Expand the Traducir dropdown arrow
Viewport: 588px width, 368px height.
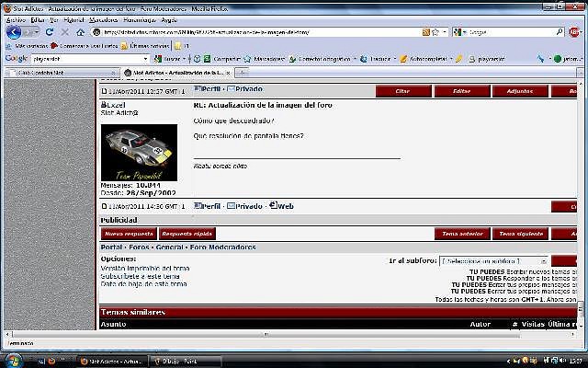pos(394,59)
